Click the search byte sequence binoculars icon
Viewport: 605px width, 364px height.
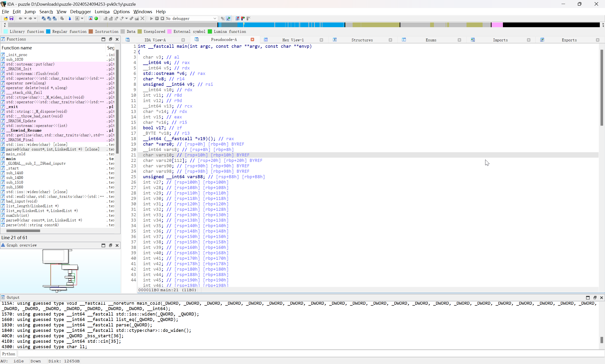click(x=54, y=18)
